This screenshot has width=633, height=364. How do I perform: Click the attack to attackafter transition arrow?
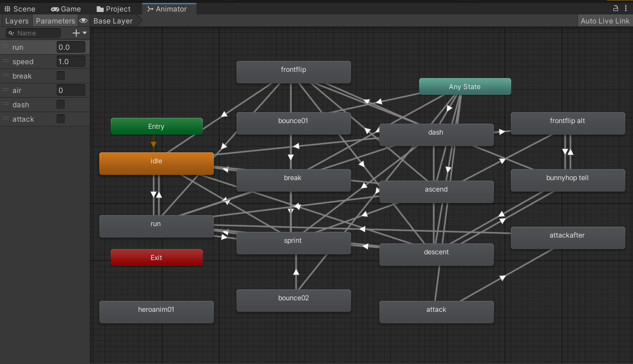[502, 278]
